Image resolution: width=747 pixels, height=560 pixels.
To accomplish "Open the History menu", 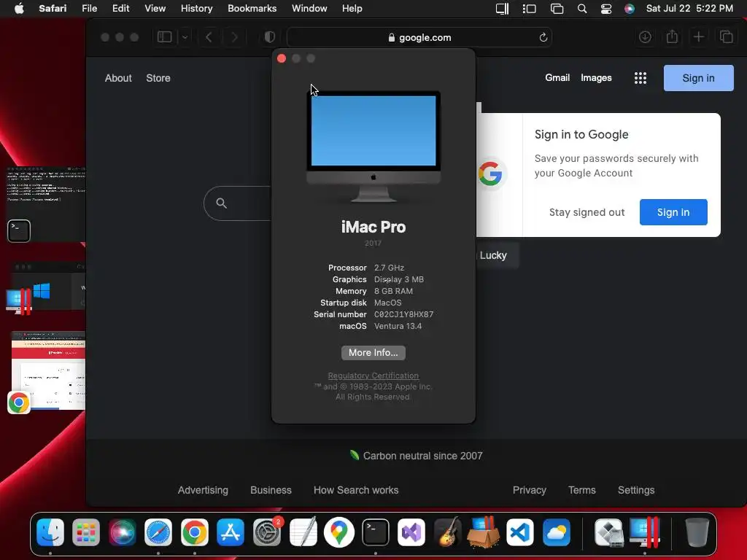I will (x=196, y=9).
